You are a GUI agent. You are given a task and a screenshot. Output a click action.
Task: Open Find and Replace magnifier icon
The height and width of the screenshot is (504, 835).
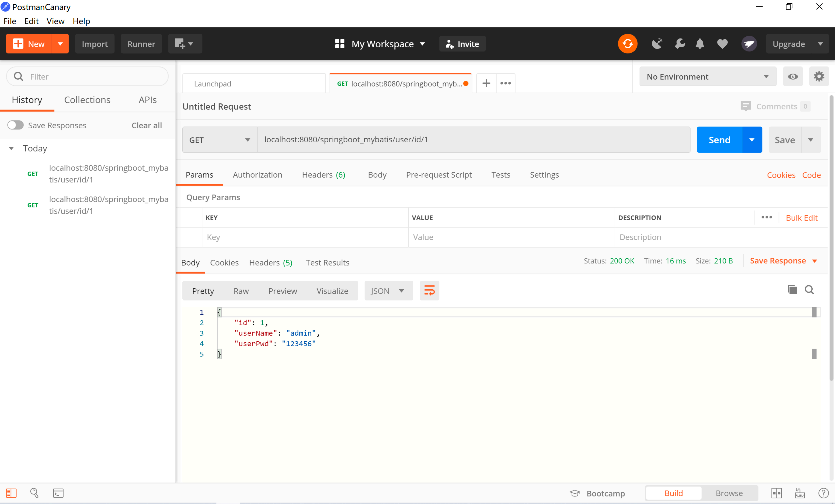point(34,493)
